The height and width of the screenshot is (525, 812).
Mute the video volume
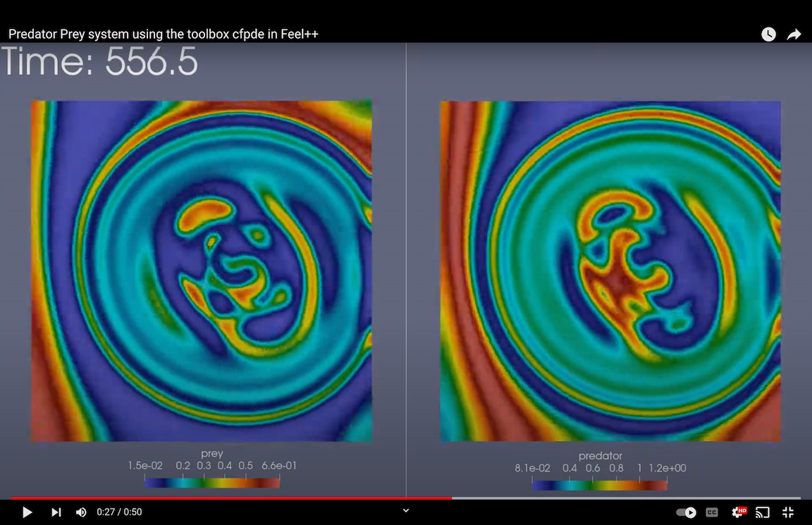click(x=81, y=512)
